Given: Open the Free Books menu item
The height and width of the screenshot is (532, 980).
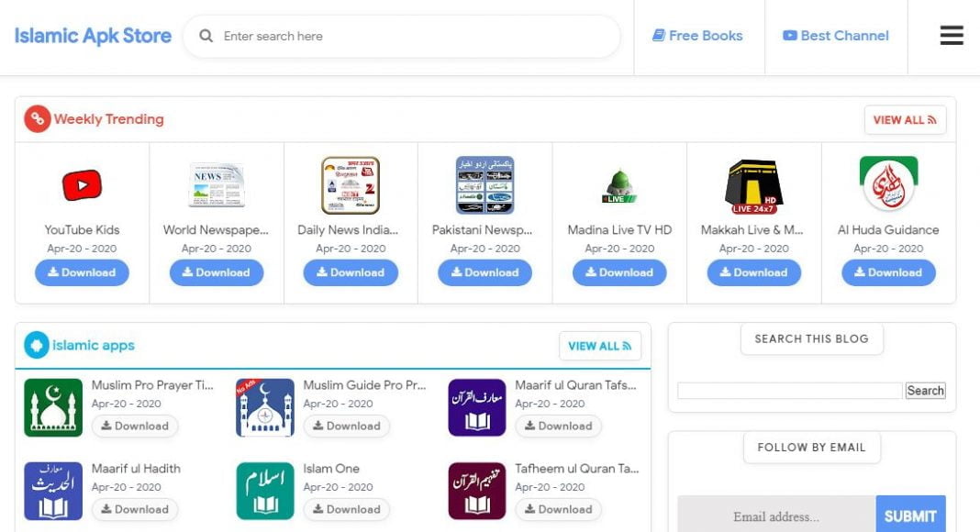Looking at the screenshot, I should click(697, 36).
